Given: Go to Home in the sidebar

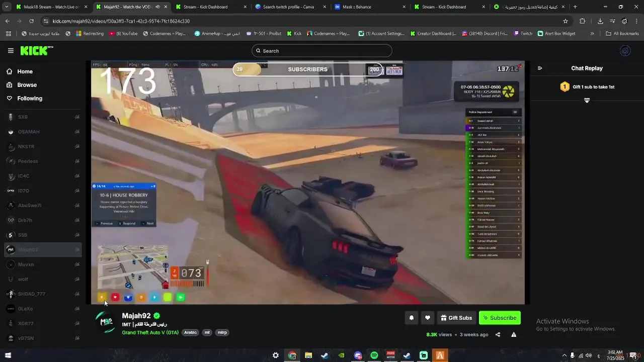Looking at the screenshot, I should pyautogui.click(x=25, y=71).
